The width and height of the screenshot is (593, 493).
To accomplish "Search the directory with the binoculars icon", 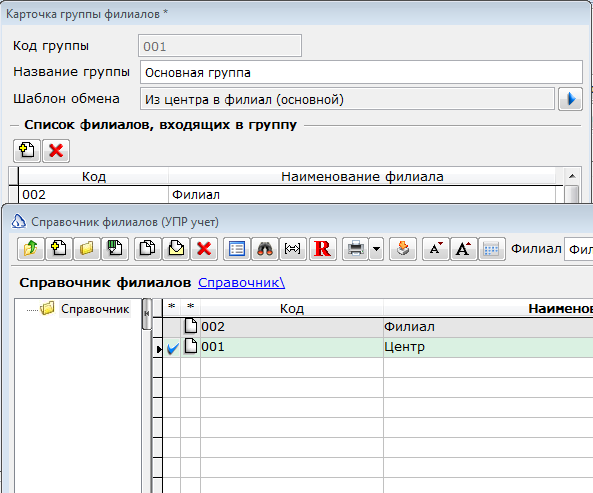I will coord(265,249).
